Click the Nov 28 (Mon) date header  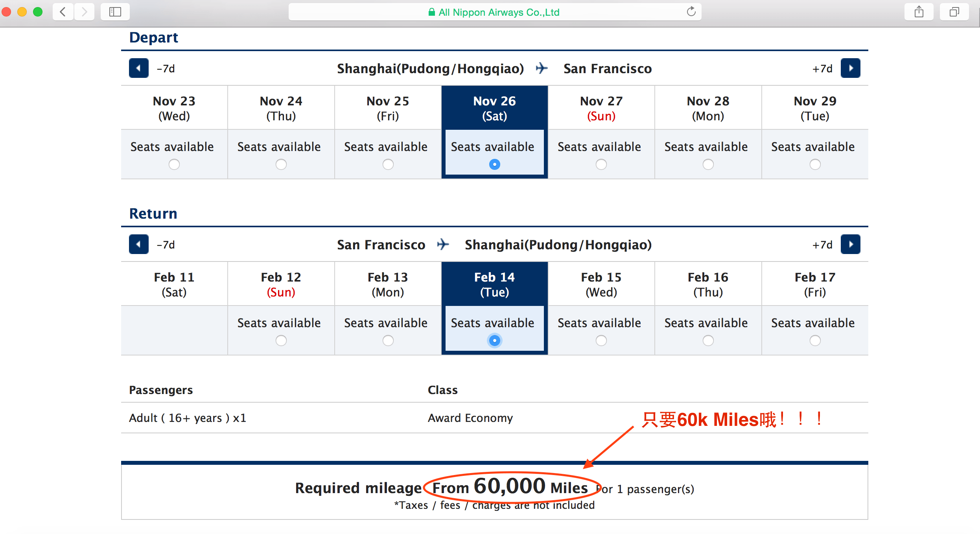[708, 108]
